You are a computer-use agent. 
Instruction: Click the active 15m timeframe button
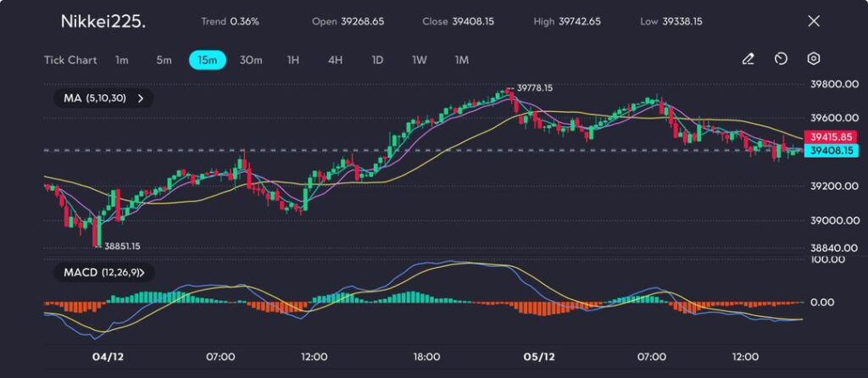(207, 60)
